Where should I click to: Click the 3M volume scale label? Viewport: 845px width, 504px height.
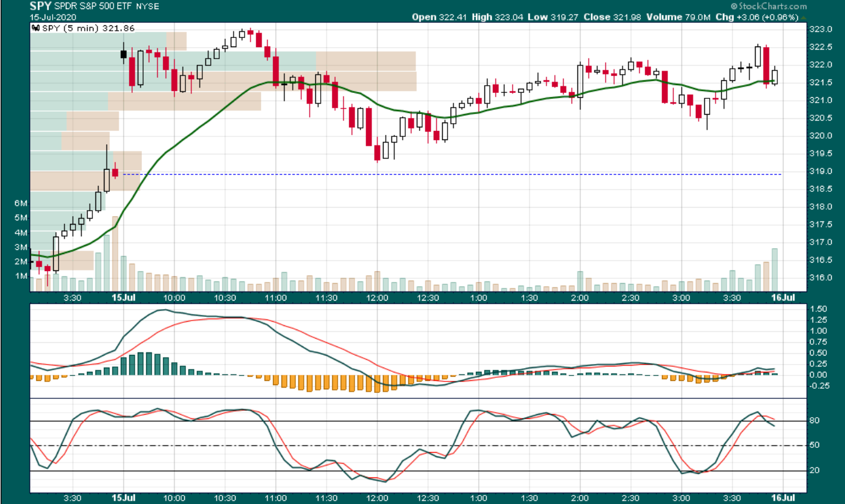point(21,247)
